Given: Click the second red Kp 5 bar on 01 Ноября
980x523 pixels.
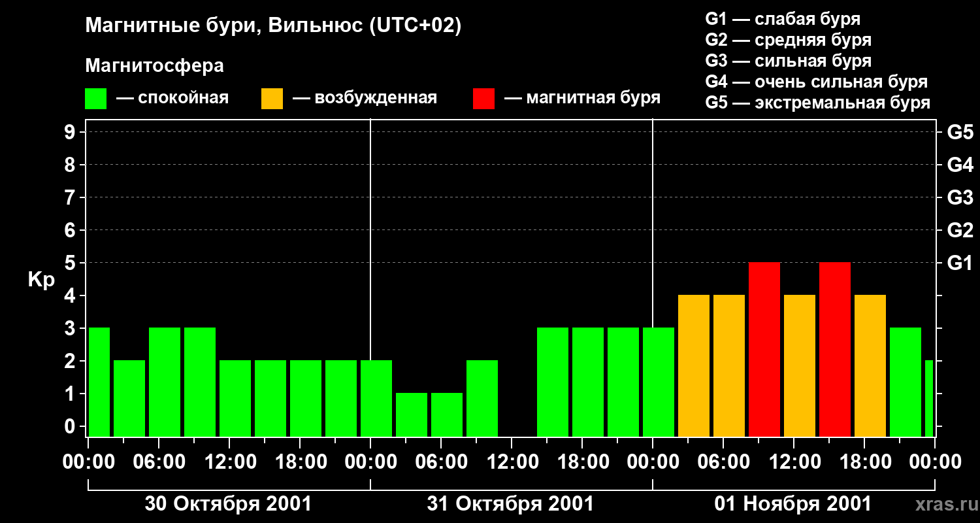Looking at the screenshot, I should coord(835,349).
